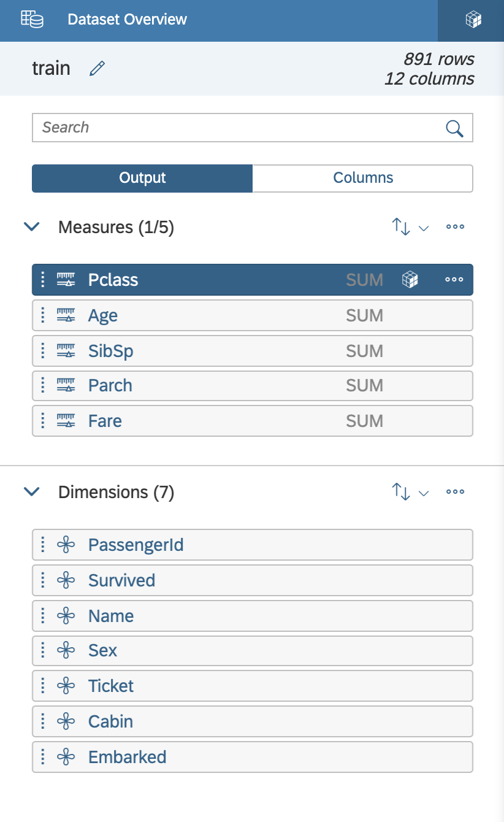Click the dimension icon beside Survived

(66, 580)
